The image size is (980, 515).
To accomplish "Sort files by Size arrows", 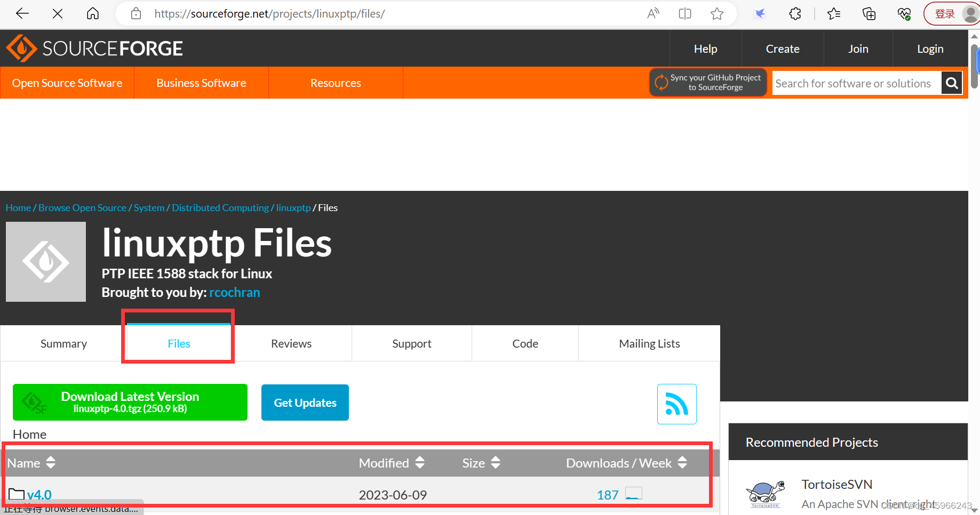I will (x=496, y=463).
